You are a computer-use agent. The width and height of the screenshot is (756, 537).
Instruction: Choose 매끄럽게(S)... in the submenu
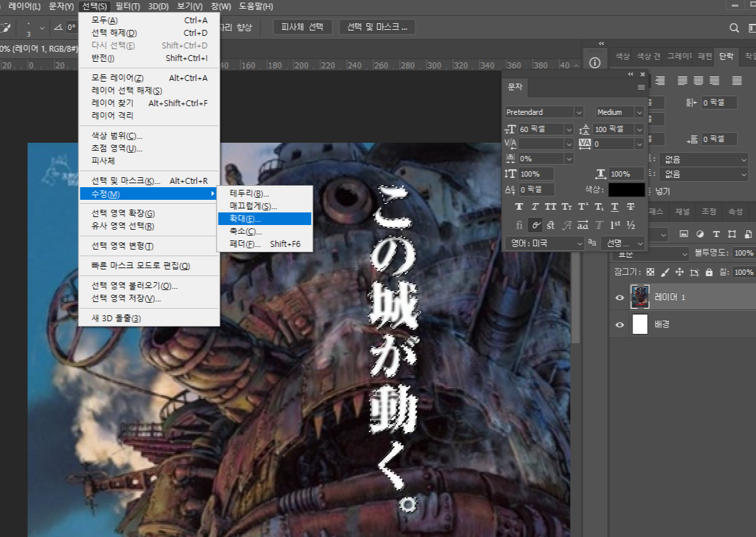click(x=264, y=206)
